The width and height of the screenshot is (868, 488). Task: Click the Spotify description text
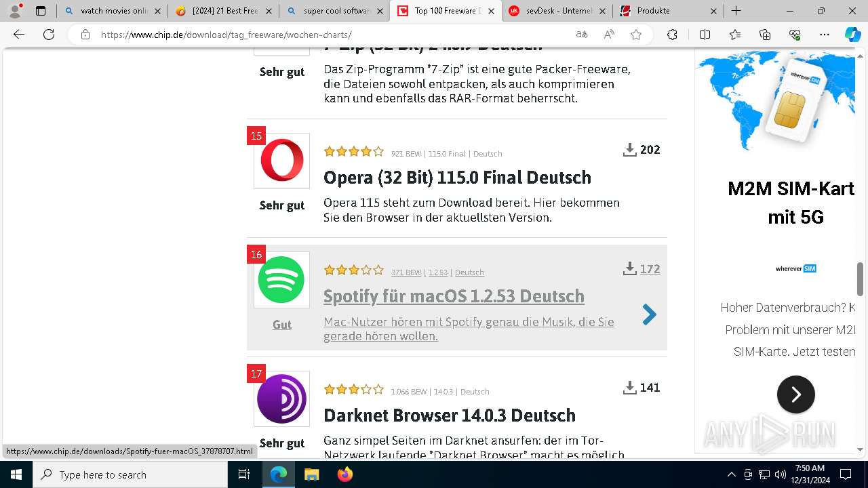coord(469,329)
